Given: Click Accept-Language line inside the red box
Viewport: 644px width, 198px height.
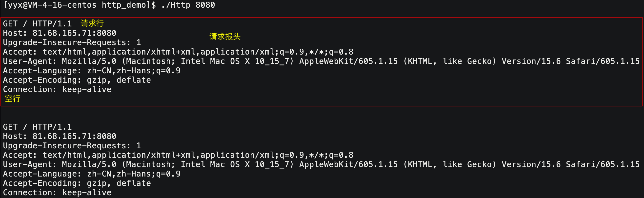Looking at the screenshot, I should coord(92,71).
